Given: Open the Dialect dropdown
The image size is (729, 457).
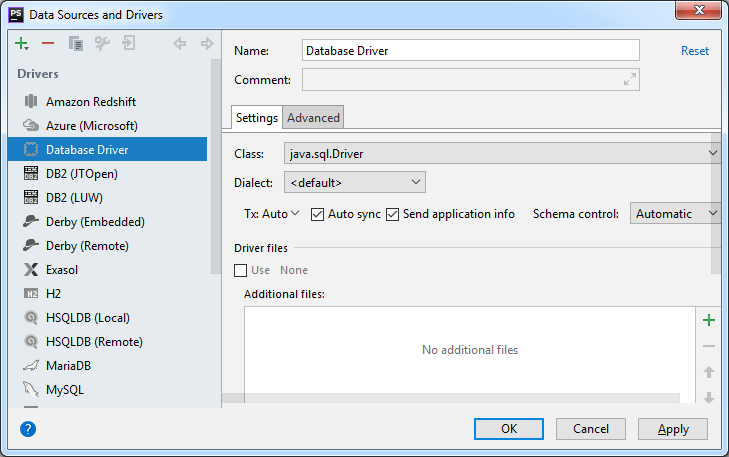Looking at the screenshot, I should point(355,183).
